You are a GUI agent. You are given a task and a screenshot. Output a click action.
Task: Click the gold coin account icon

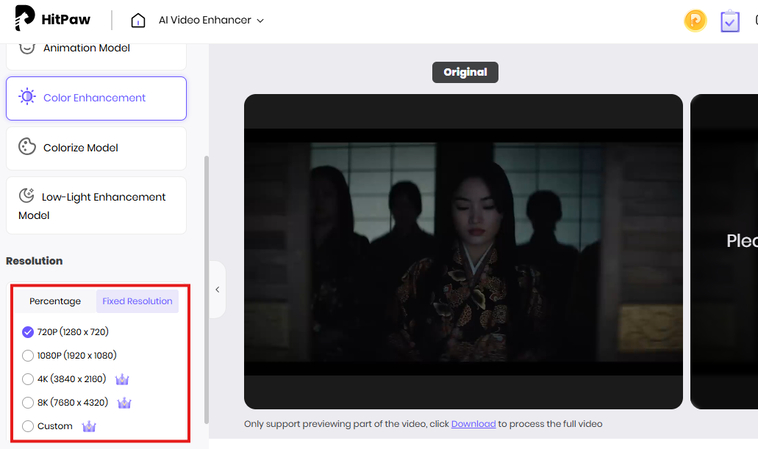(x=695, y=21)
